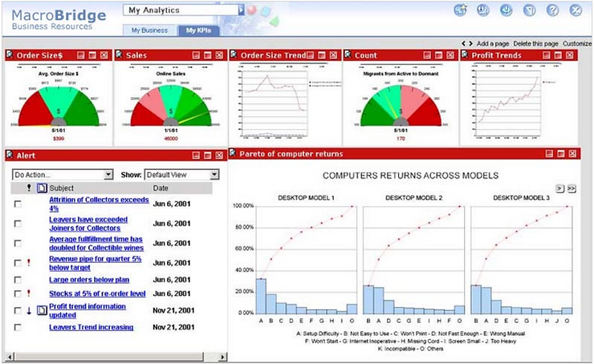Open Large orders below plan alert
This screenshot has height=364, width=594.
[89, 280]
